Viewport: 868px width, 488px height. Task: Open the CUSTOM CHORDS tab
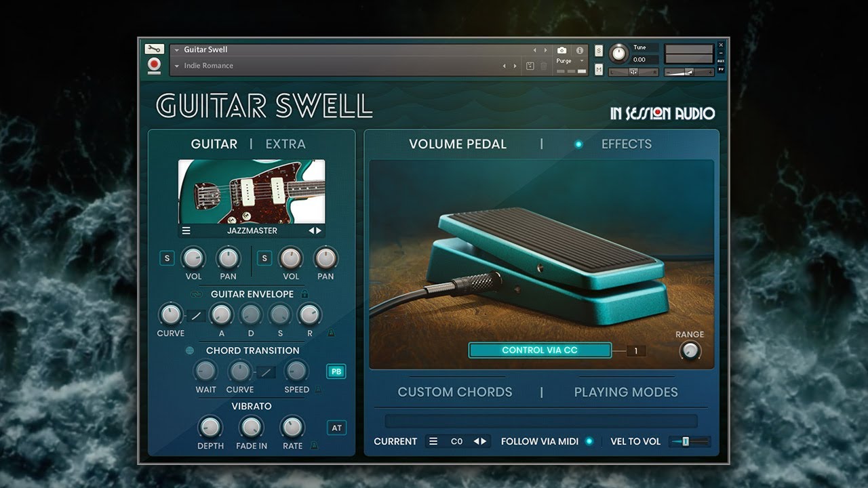tap(455, 392)
